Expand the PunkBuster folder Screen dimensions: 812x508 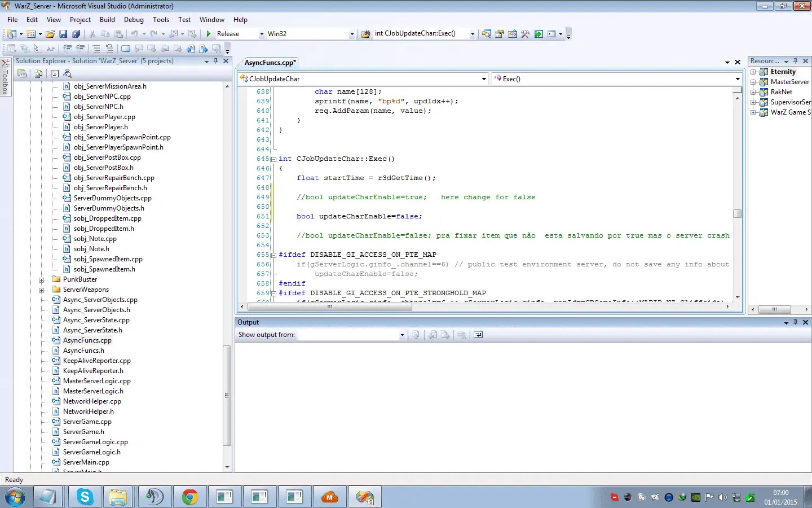pos(41,280)
